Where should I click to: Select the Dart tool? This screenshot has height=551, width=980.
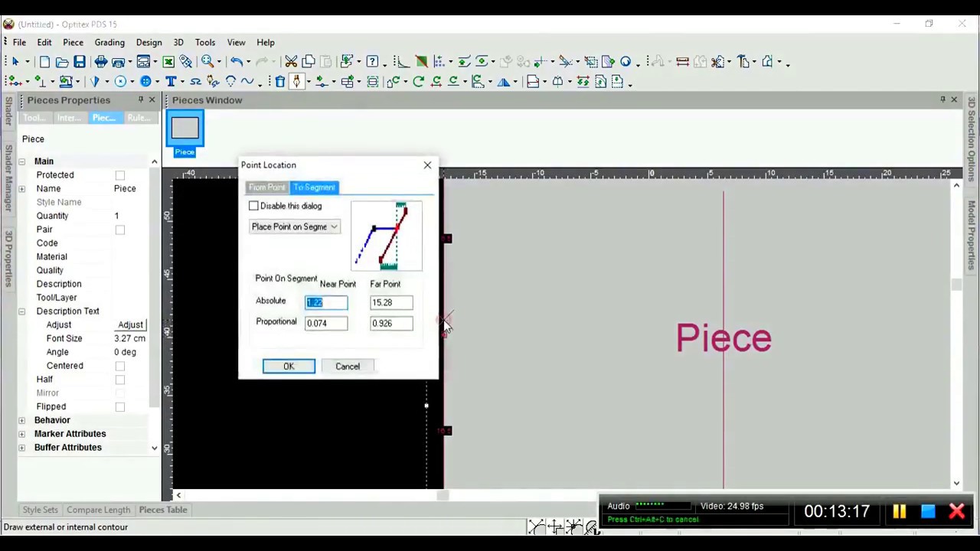tap(94, 81)
